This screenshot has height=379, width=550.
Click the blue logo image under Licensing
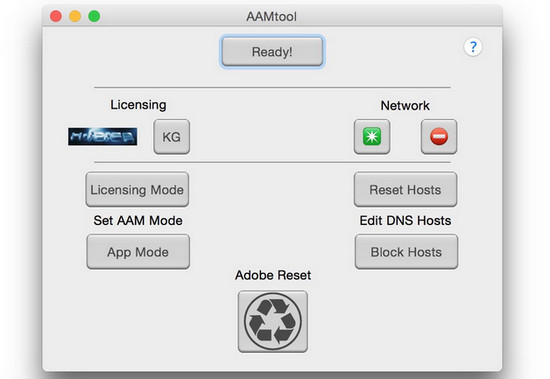(102, 137)
